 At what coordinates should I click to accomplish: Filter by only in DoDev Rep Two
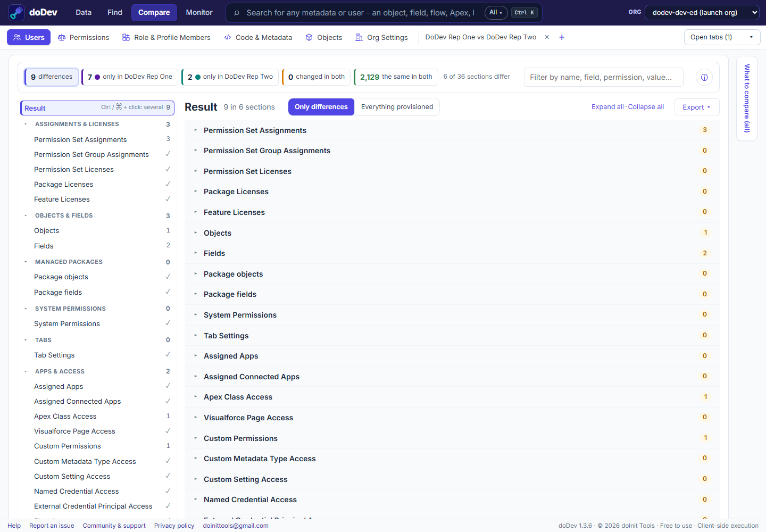(230, 77)
